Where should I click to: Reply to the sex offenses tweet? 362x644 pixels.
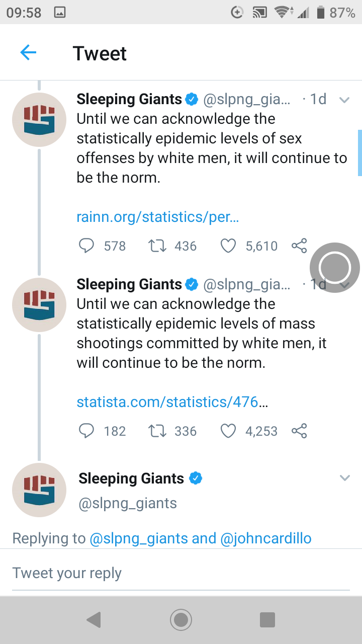[87, 246]
